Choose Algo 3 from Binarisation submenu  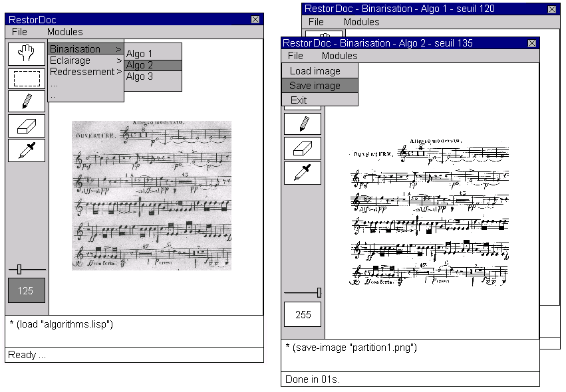153,76
